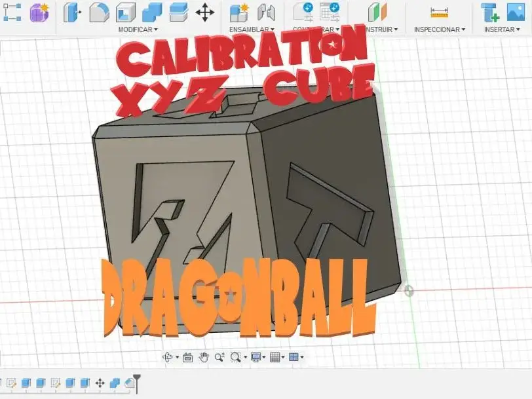Open the MODIFICAR dropdown menu
Image resolution: width=532 pixels, height=399 pixels.
tap(138, 29)
